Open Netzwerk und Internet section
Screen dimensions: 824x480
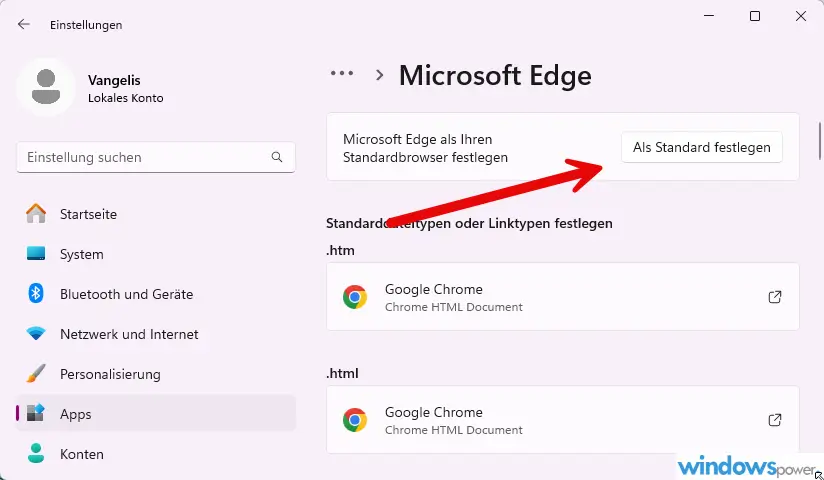[156, 334]
